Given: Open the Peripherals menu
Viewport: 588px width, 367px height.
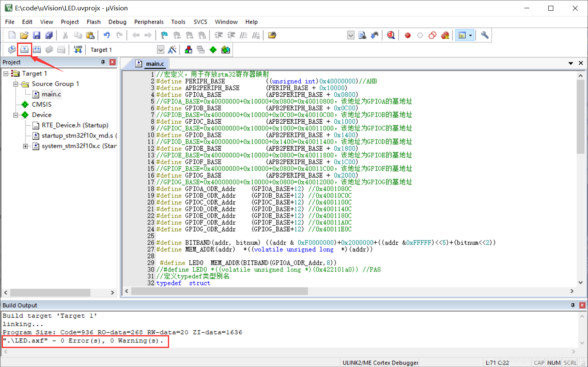Looking at the screenshot, I should click(149, 22).
